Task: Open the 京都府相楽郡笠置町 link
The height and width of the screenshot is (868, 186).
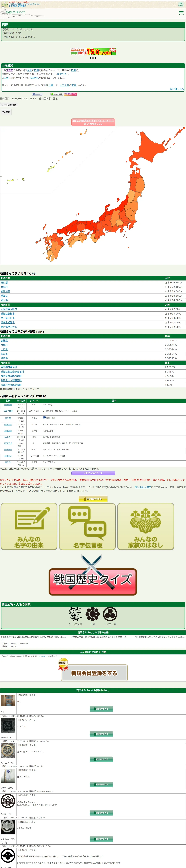Action: [11, 385]
